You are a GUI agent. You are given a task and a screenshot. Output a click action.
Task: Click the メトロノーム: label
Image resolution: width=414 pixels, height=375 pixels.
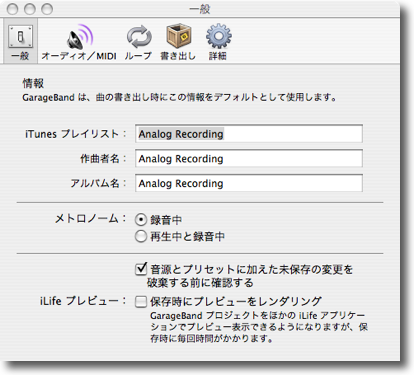(x=90, y=219)
